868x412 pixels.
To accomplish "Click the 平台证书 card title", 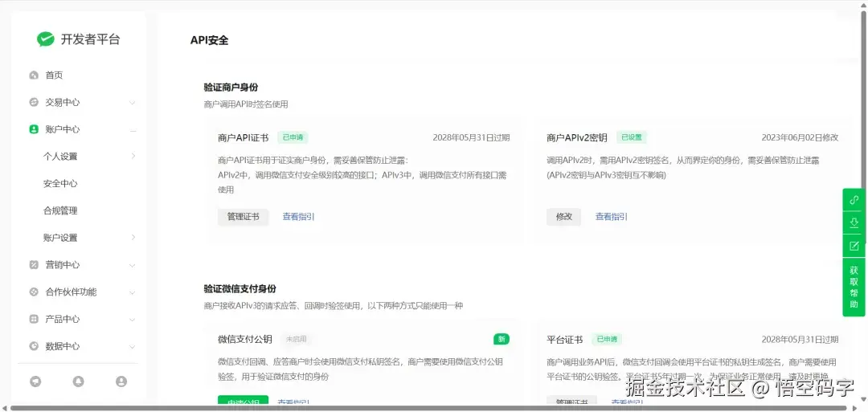I will pyautogui.click(x=564, y=340).
